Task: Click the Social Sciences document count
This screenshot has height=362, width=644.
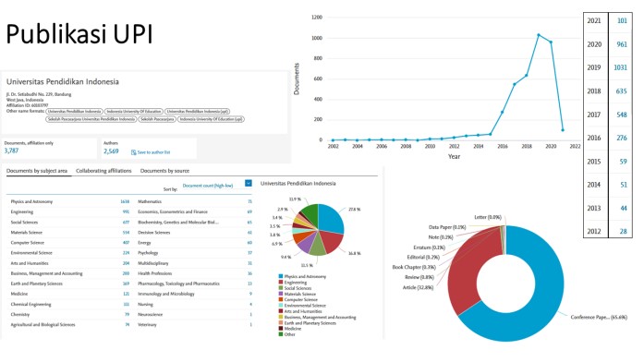Action: click(126, 222)
